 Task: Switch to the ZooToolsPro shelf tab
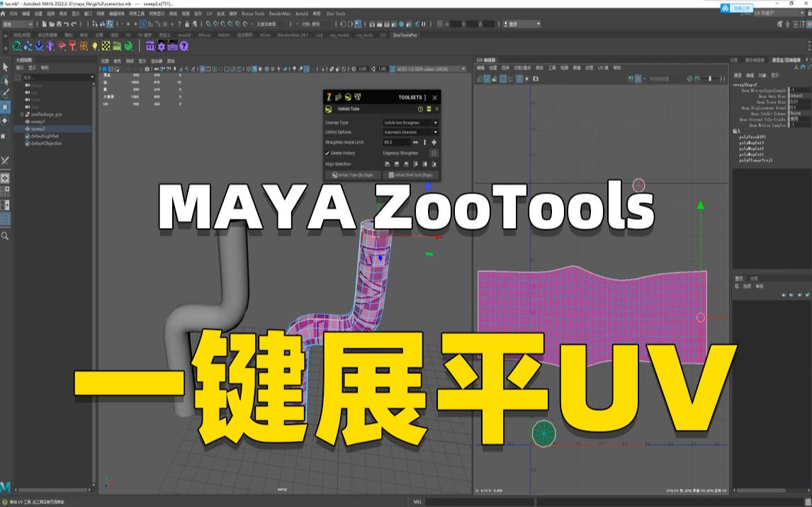click(x=404, y=35)
